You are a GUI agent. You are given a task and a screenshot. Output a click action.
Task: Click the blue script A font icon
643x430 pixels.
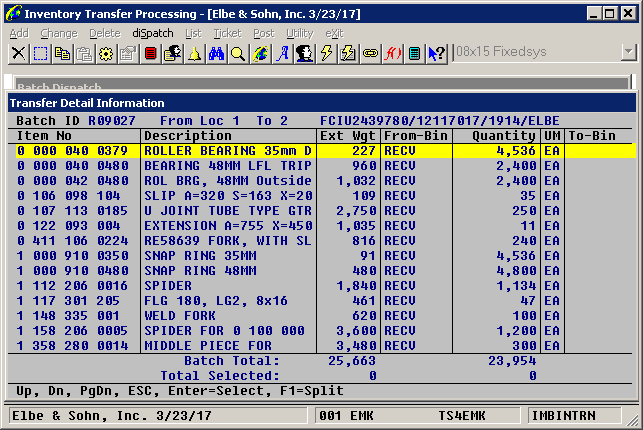pyautogui.click(x=283, y=54)
